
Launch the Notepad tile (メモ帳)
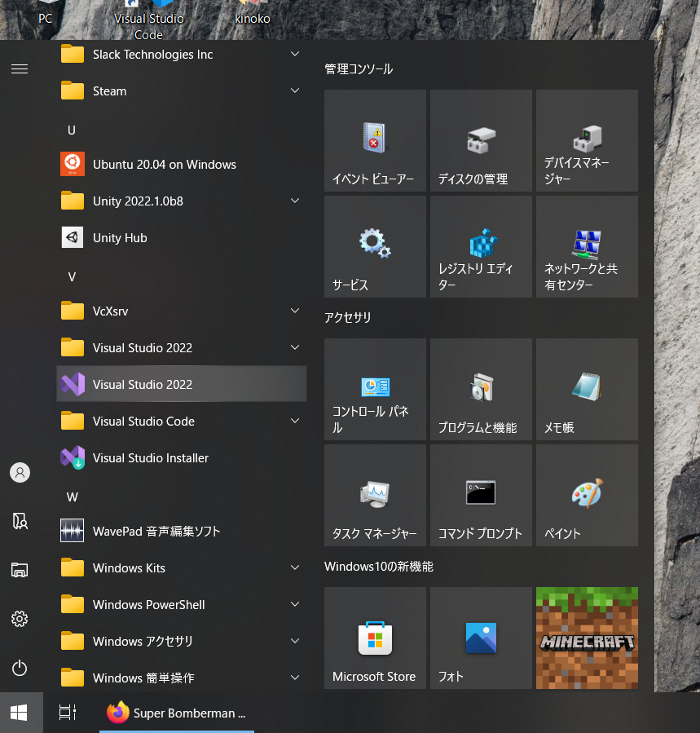click(587, 390)
